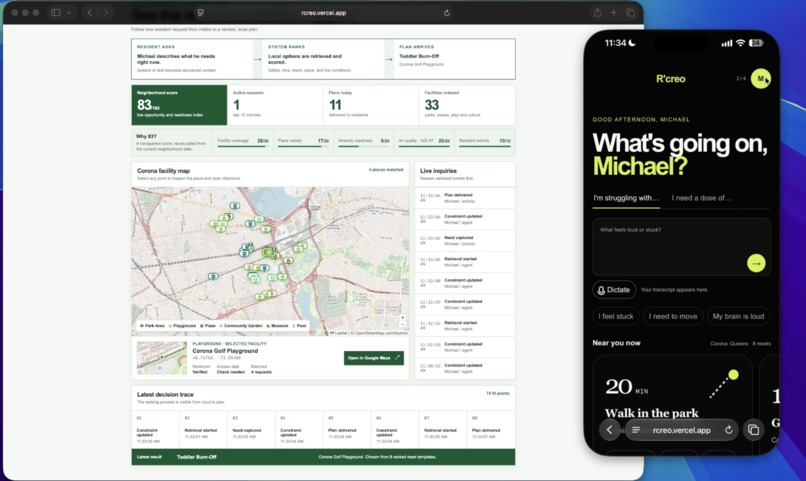
Task: Click the 'What feels loud or stuck?' text field
Action: pyautogui.click(x=681, y=247)
